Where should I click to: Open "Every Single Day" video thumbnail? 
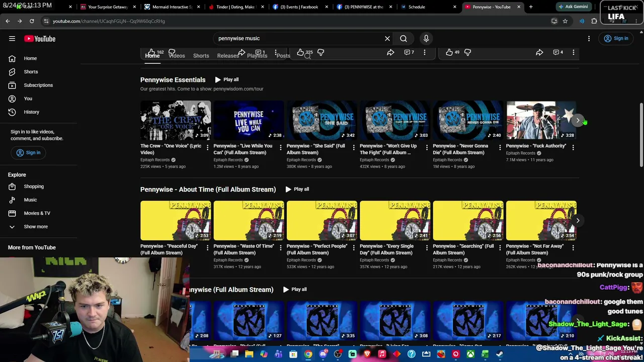[395, 220]
